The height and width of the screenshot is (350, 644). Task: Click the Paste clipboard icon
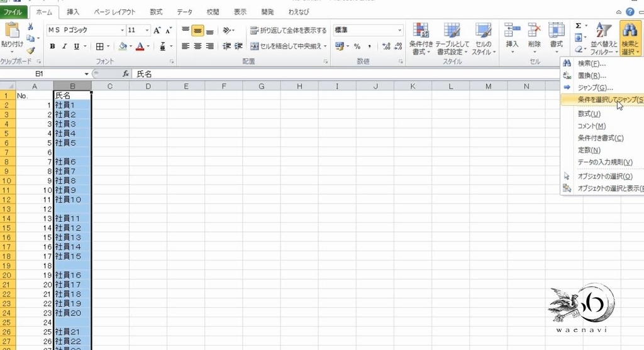13,31
